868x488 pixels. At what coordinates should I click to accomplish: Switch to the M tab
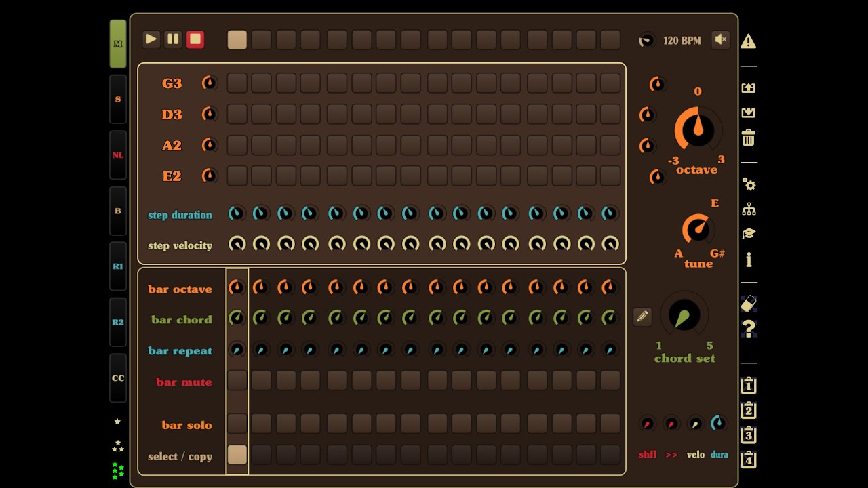(118, 44)
